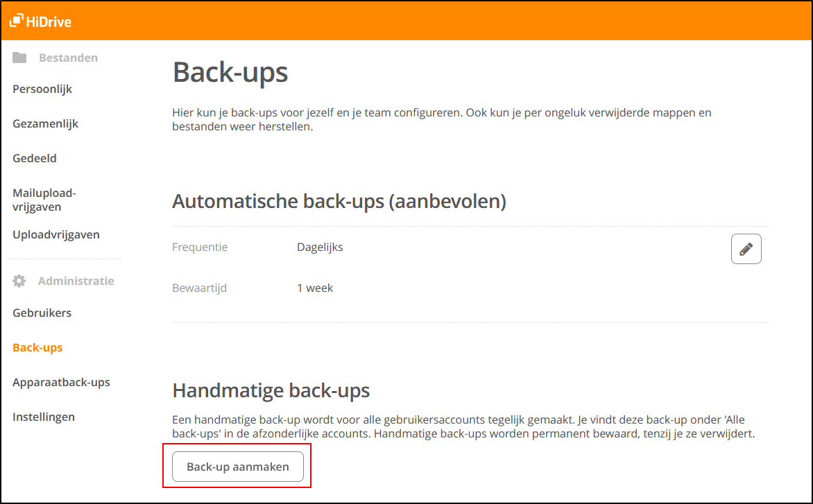
Task: Click the Back-up aanmaken button
Action: pyautogui.click(x=238, y=466)
